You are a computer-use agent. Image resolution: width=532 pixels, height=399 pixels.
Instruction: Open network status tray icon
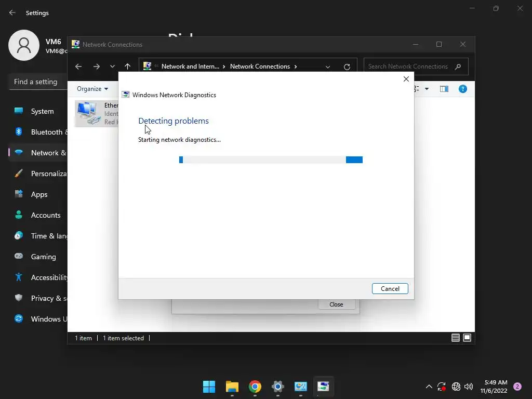[x=456, y=387]
